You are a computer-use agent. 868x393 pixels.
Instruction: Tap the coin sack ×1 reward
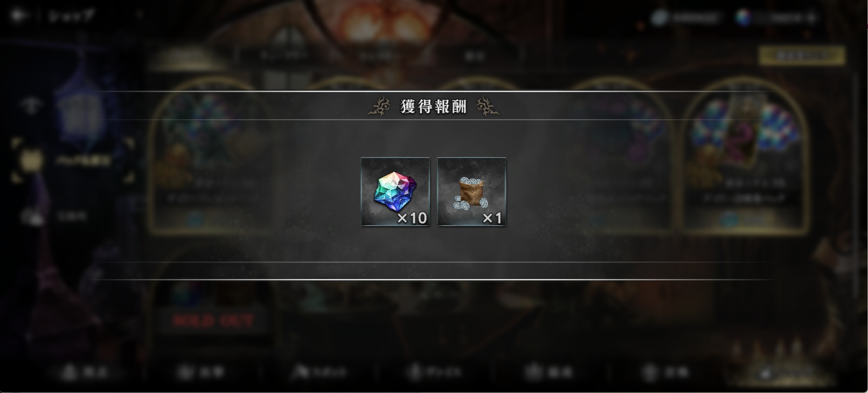pos(471,192)
